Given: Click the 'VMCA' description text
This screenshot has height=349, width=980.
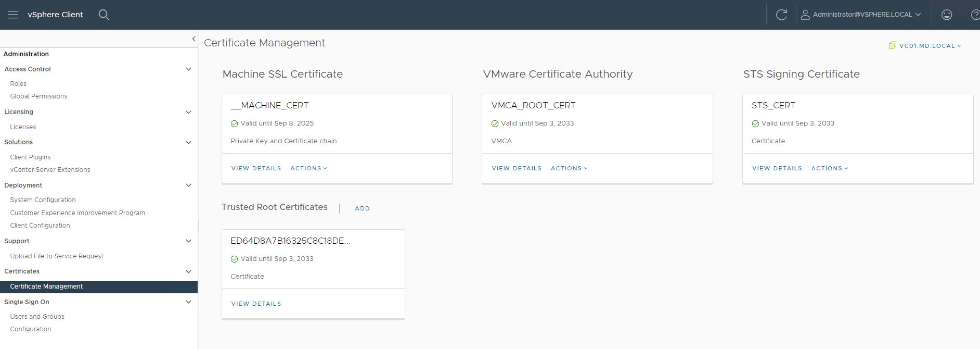Looking at the screenshot, I should pyautogui.click(x=501, y=141).
